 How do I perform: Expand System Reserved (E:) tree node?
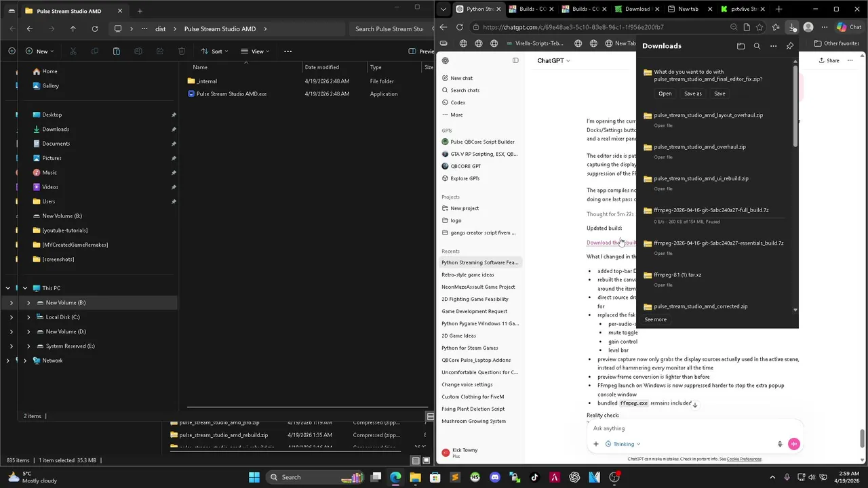tap(28, 346)
